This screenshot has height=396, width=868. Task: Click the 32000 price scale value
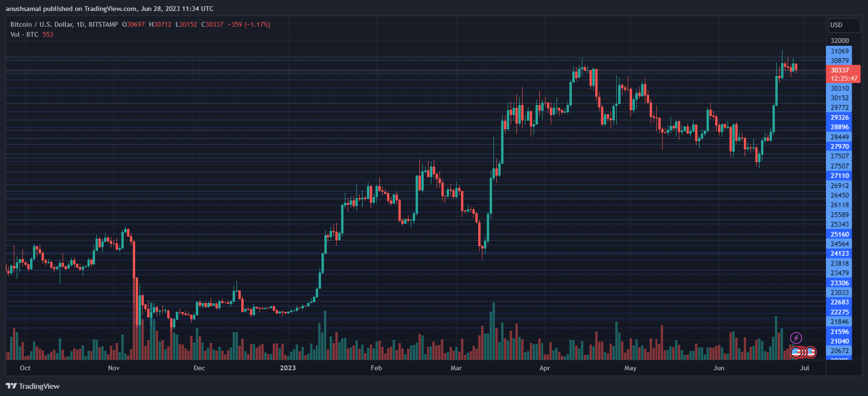pos(839,41)
